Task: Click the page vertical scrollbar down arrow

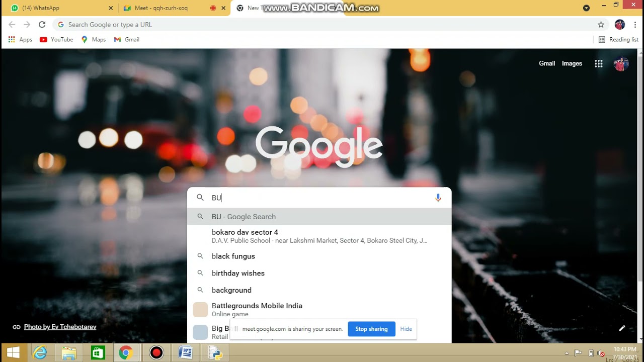Action: (x=640, y=339)
